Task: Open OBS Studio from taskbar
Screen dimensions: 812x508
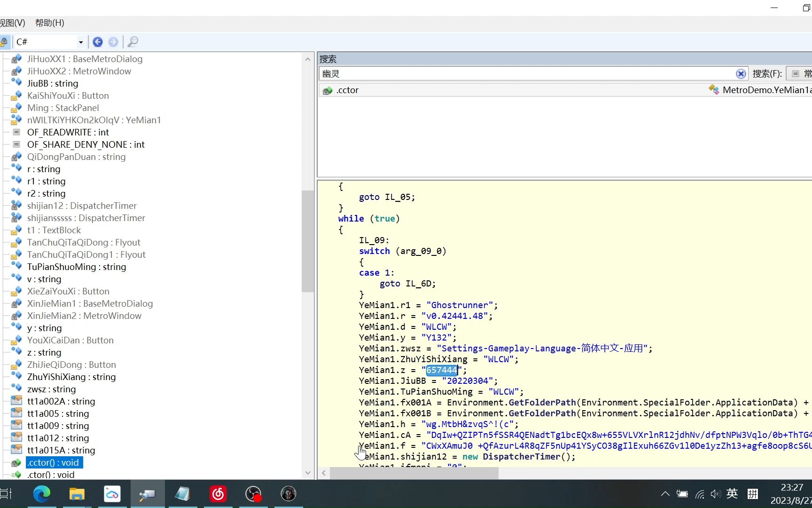Action: coord(253,494)
